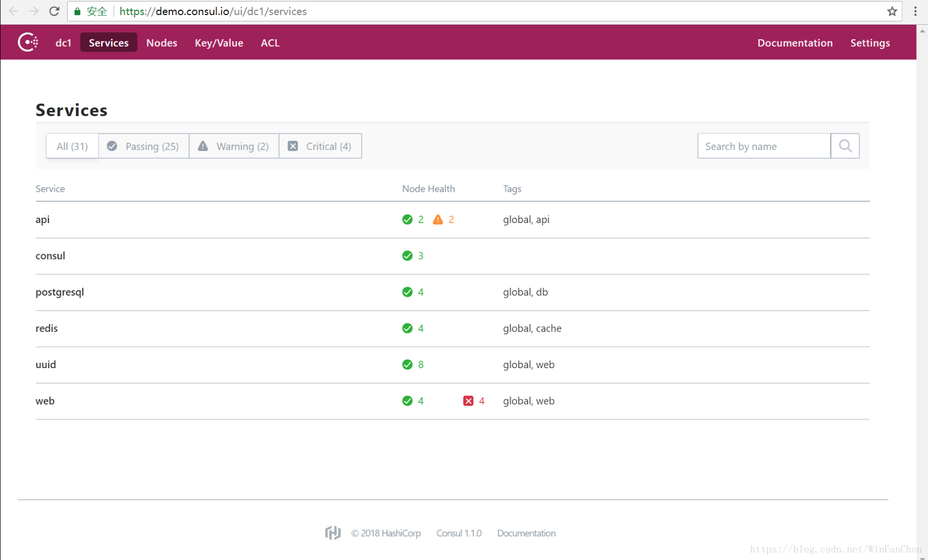Click the © 2018 HashiCorp footer text
The height and width of the screenshot is (560, 928).
coord(386,533)
